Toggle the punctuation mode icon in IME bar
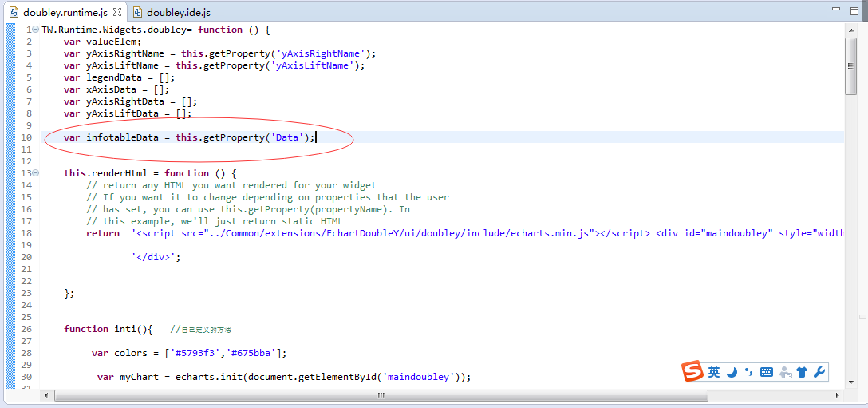 coord(749,372)
